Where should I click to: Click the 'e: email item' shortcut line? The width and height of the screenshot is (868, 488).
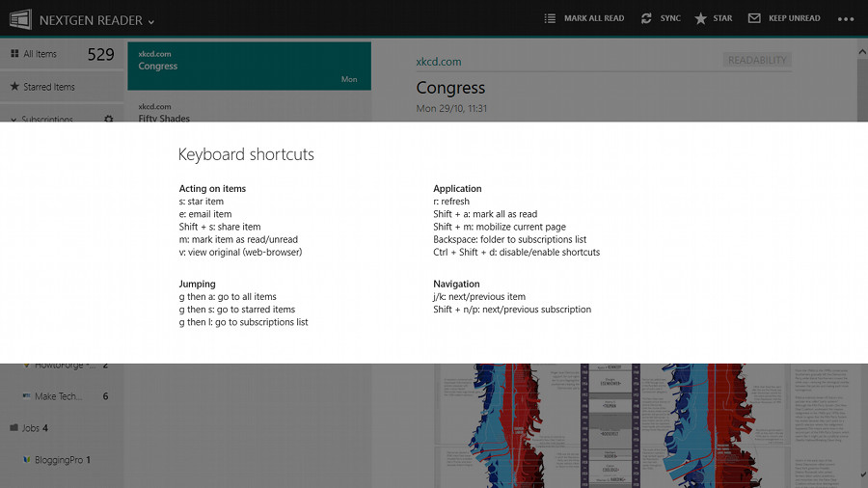(x=205, y=214)
